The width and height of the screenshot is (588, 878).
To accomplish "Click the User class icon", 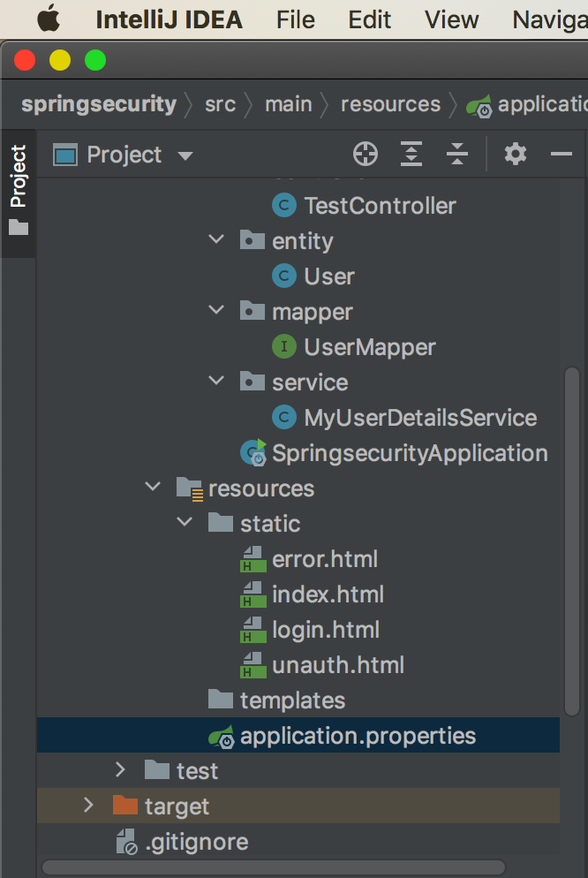I will [x=284, y=276].
